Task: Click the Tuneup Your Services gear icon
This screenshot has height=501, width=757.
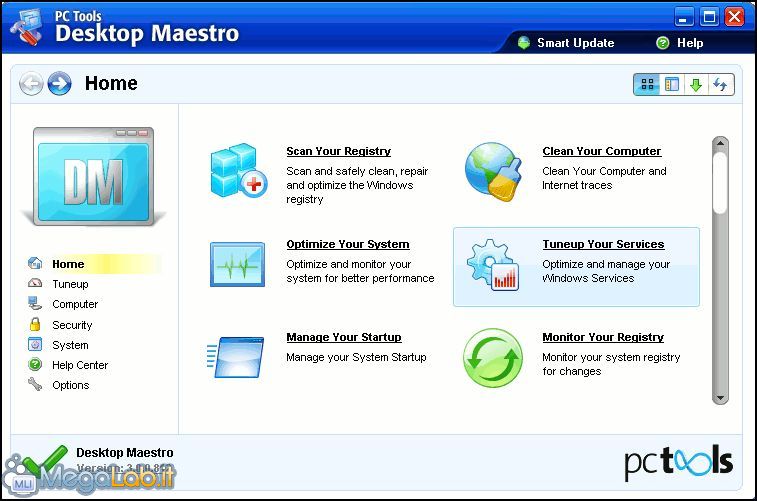Action: [x=493, y=265]
